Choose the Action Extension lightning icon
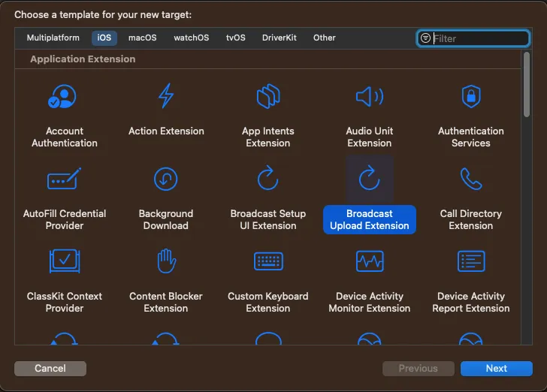Viewport: 547px width, 392px height. (166, 96)
